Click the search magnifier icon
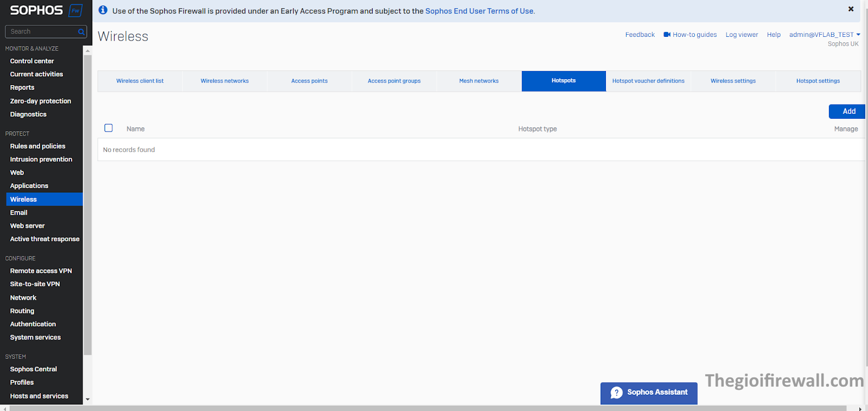 tap(81, 32)
